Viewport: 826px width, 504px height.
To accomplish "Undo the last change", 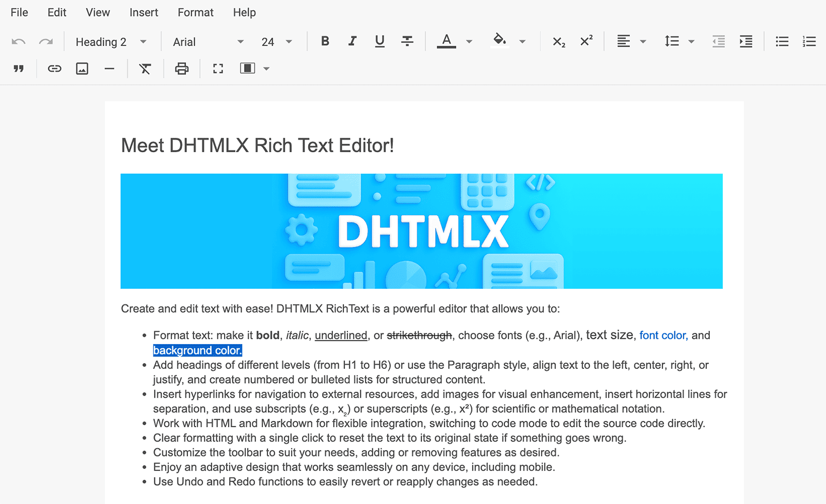I will tap(19, 42).
